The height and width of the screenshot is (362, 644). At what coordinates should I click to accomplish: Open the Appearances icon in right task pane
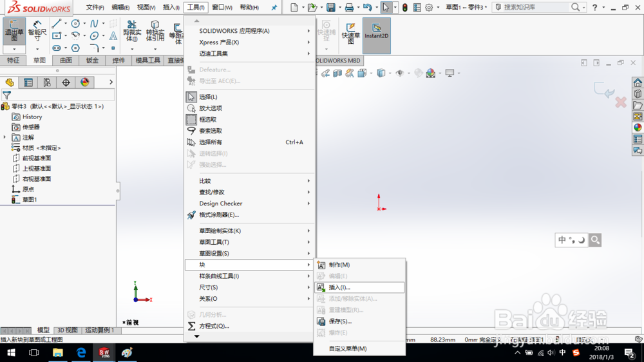point(638,128)
